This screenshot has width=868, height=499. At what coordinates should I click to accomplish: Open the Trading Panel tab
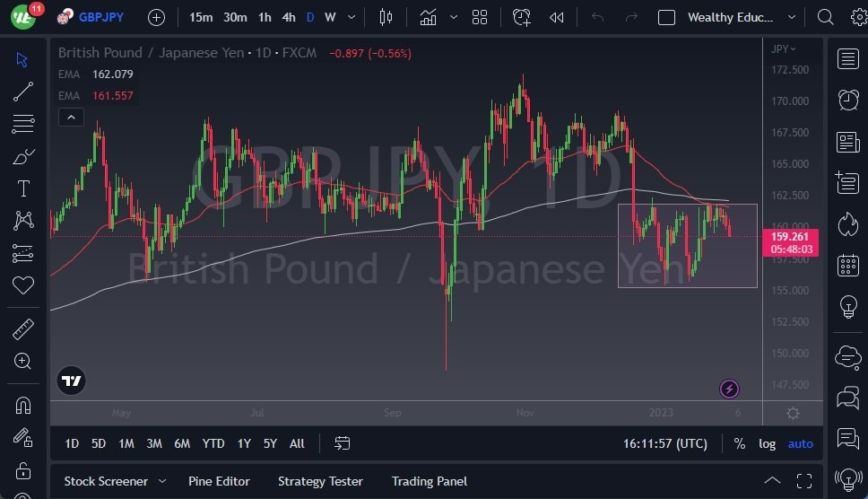click(429, 481)
